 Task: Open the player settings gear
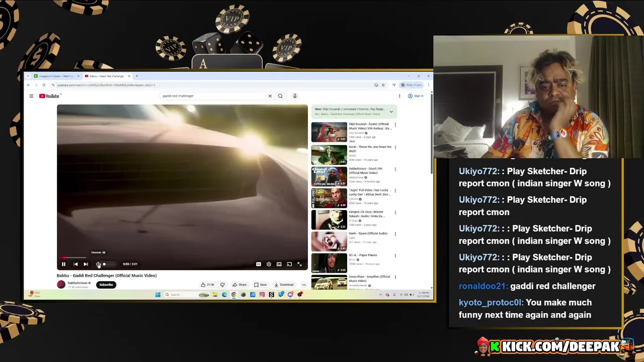(x=269, y=264)
